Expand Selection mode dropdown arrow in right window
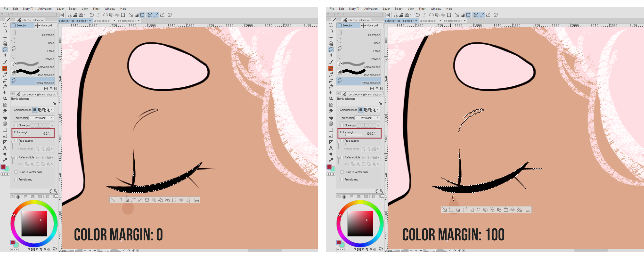644x262 pixels. (x=378, y=110)
